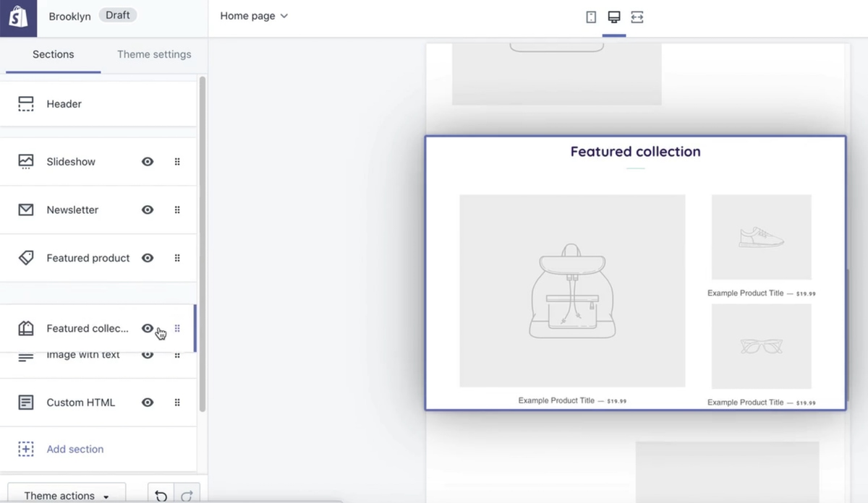
Task: Open the Featured product section
Action: pos(88,258)
